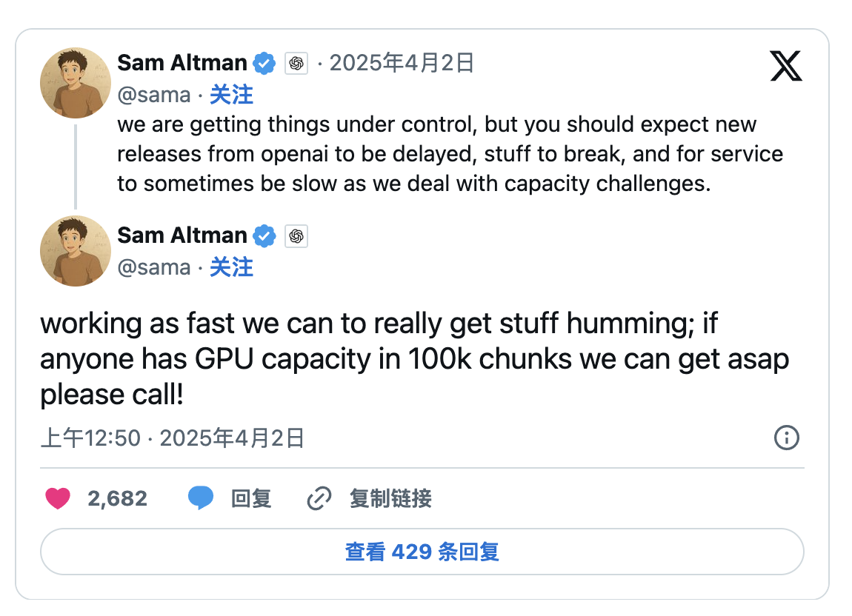Open Sam Altman's avatar in the lower tweet
Screen dimensions: 852x616
[76, 252]
